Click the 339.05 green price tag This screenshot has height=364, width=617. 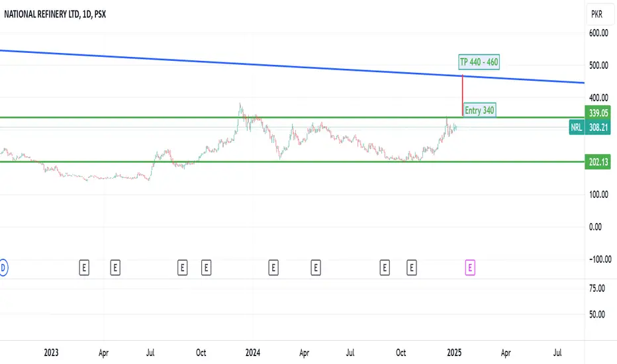pyautogui.click(x=598, y=113)
